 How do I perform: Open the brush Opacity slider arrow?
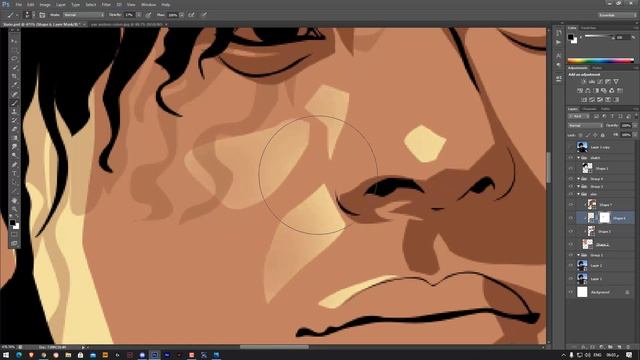point(139,15)
